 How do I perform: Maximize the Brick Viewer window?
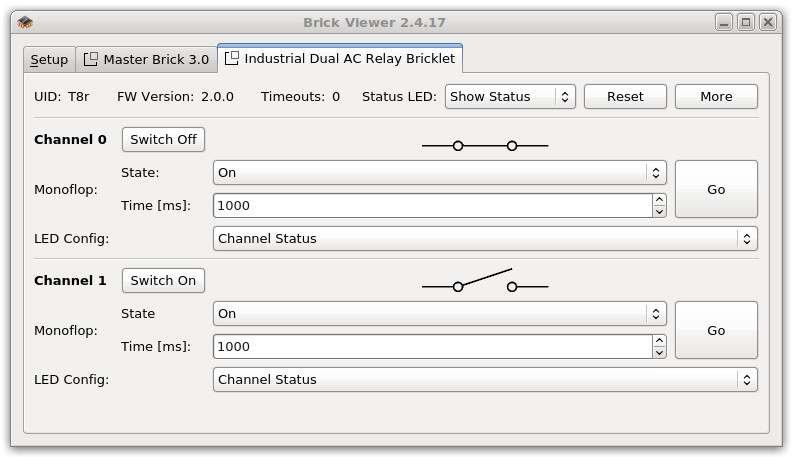(x=745, y=22)
